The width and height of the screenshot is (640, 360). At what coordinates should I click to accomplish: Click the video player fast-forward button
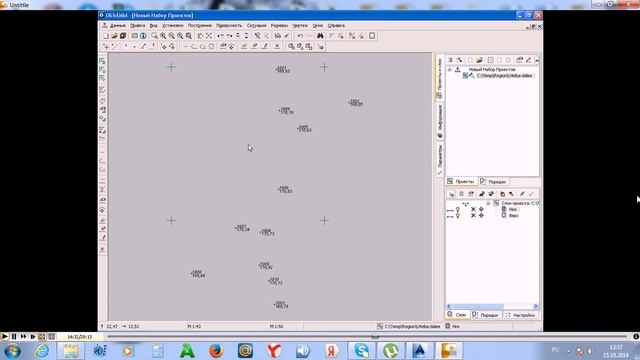(x=23, y=337)
